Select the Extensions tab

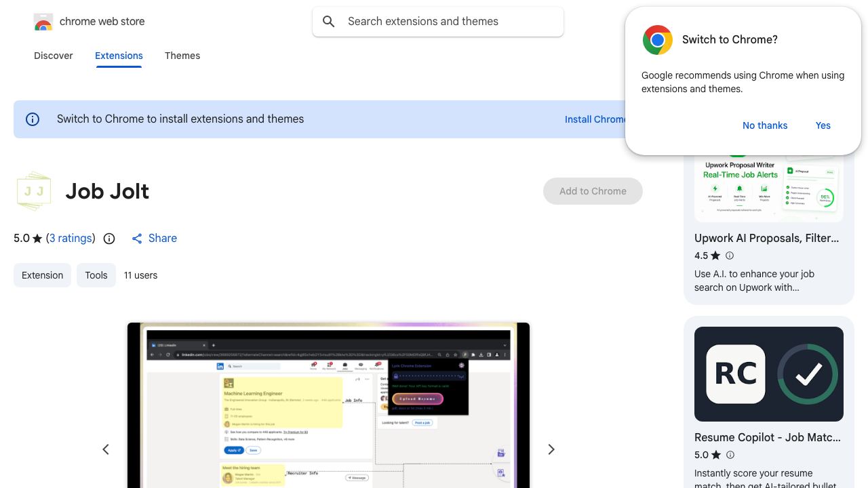[x=119, y=56]
